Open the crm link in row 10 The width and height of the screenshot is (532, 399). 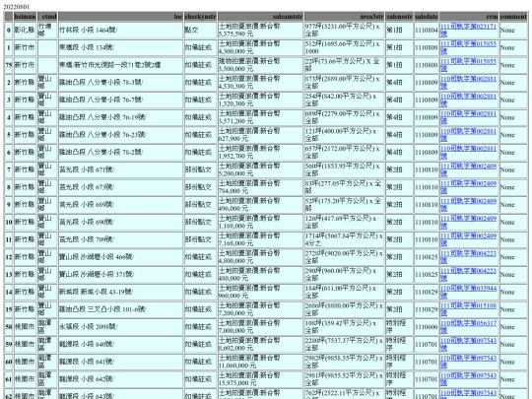pyautogui.click(x=468, y=223)
